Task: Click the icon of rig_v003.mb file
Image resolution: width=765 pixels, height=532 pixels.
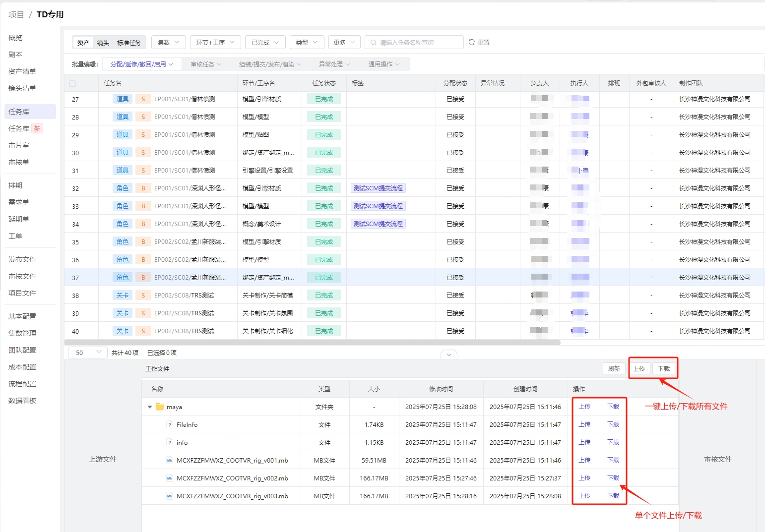Action: [x=170, y=496]
